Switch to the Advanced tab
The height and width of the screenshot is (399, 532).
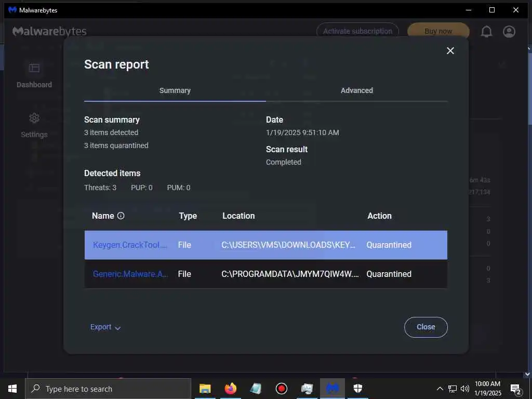pos(356,90)
